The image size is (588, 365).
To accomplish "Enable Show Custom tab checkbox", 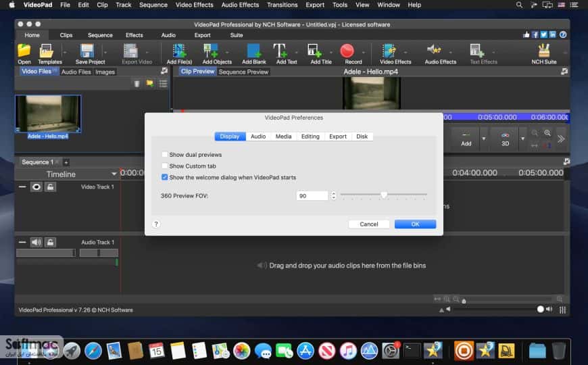I will pos(165,166).
